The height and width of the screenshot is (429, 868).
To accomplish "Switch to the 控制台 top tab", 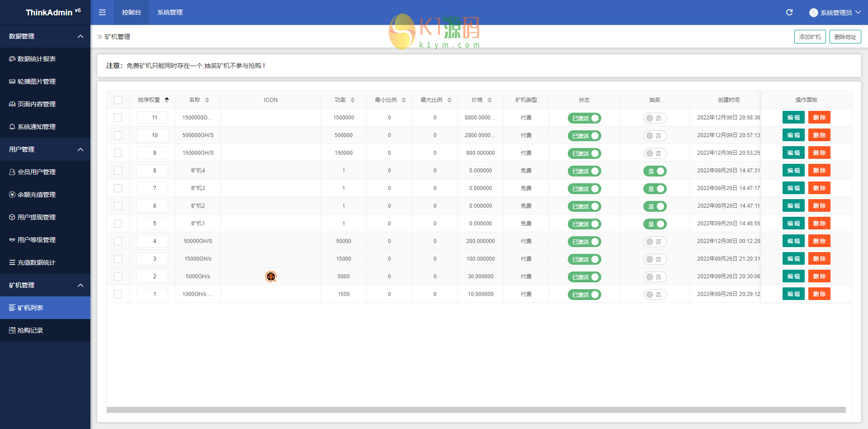I will coord(132,12).
